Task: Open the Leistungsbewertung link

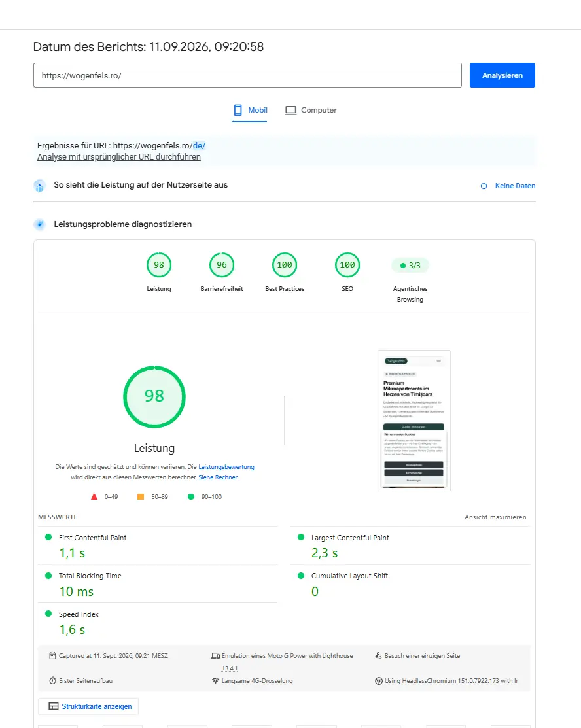Action: 226,467
